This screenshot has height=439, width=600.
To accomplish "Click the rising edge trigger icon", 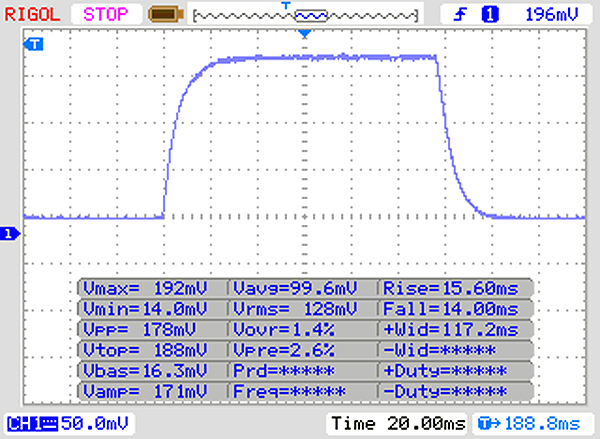I will pyautogui.click(x=460, y=15).
